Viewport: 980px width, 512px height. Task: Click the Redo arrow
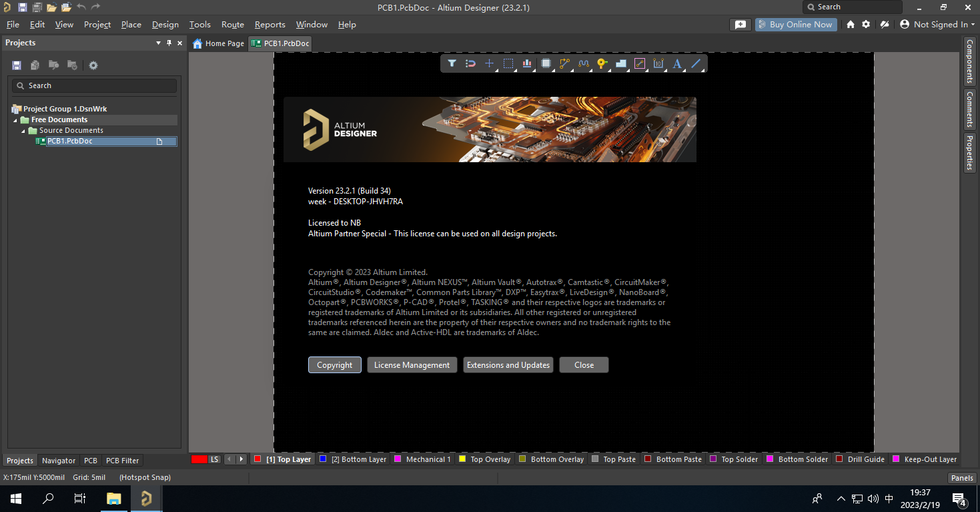point(95,7)
